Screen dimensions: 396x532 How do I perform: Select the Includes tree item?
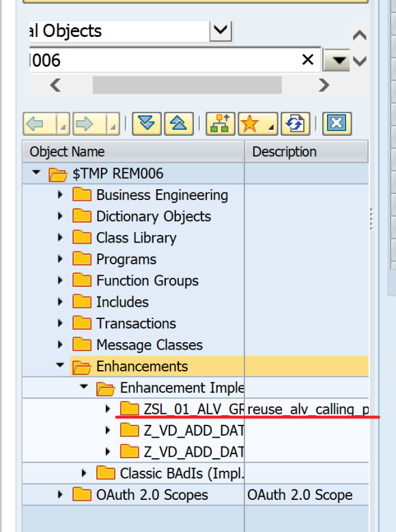coord(122,303)
